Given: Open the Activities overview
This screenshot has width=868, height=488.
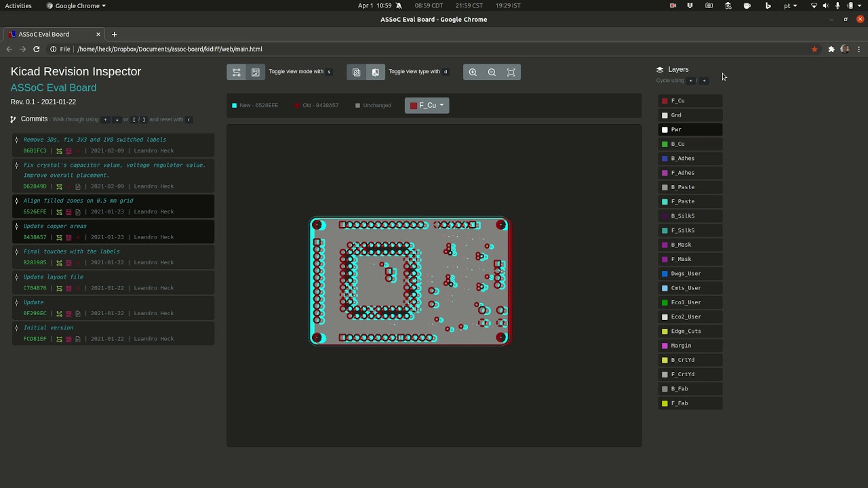Looking at the screenshot, I should 18,5.
